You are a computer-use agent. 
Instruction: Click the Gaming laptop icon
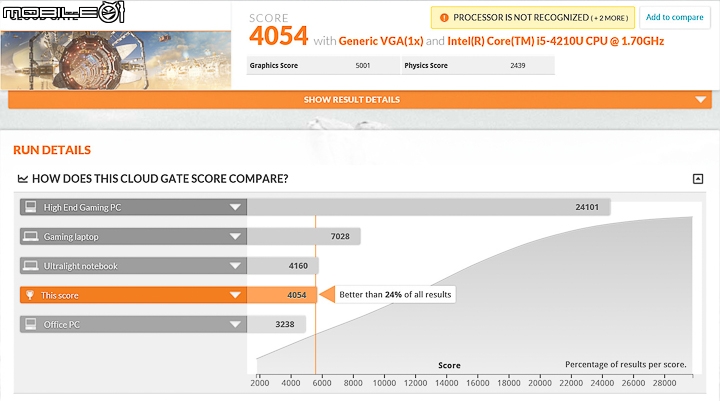31,237
